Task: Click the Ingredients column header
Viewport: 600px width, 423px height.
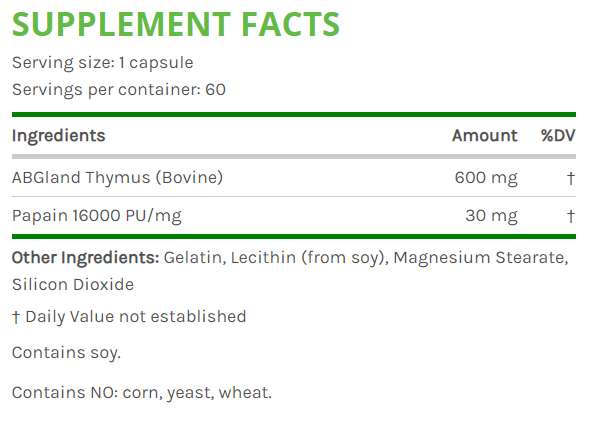Action: click(58, 136)
